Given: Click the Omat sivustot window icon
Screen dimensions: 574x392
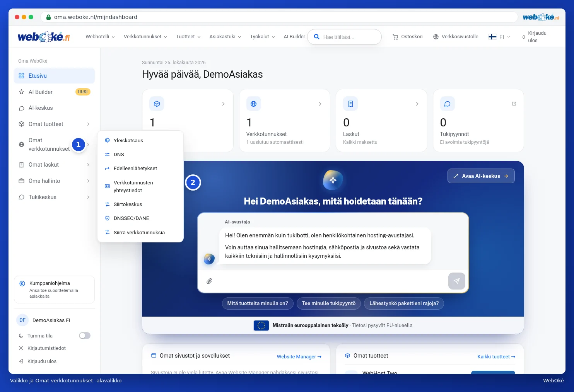Looking at the screenshot, I should 154,356.
